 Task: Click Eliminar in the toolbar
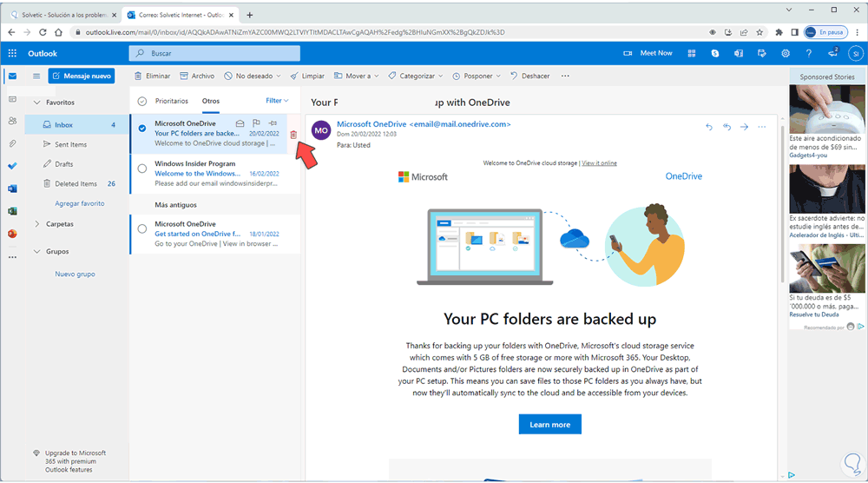tap(152, 76)
